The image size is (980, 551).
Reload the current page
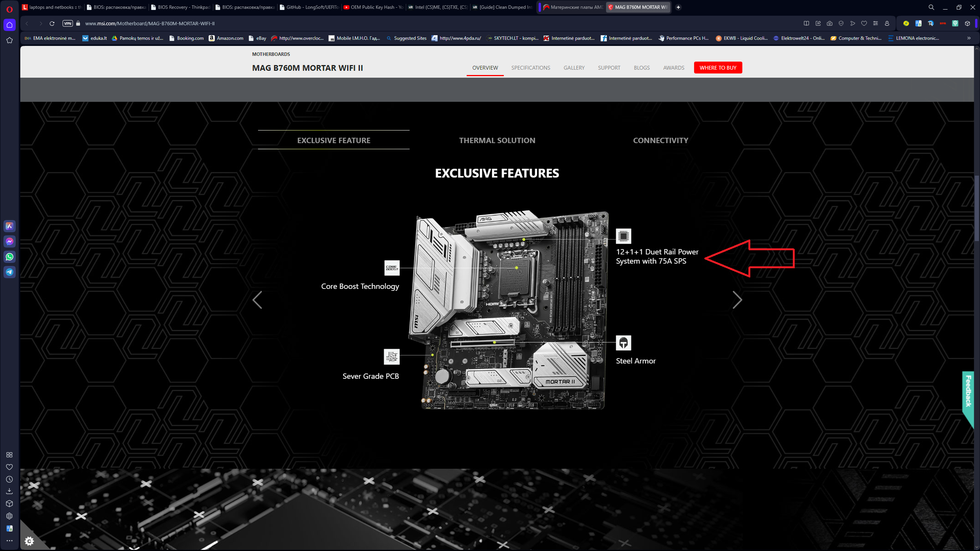point(52,23)
